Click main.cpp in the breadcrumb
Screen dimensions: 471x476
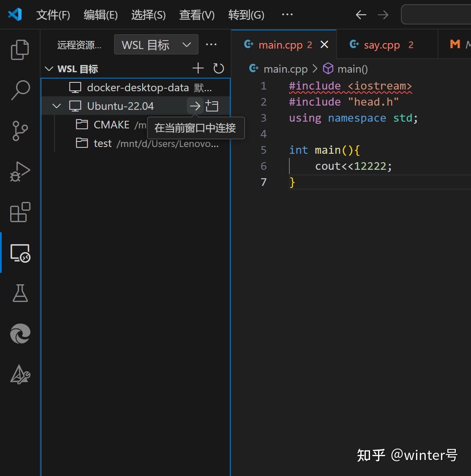(x=286, y=69)
